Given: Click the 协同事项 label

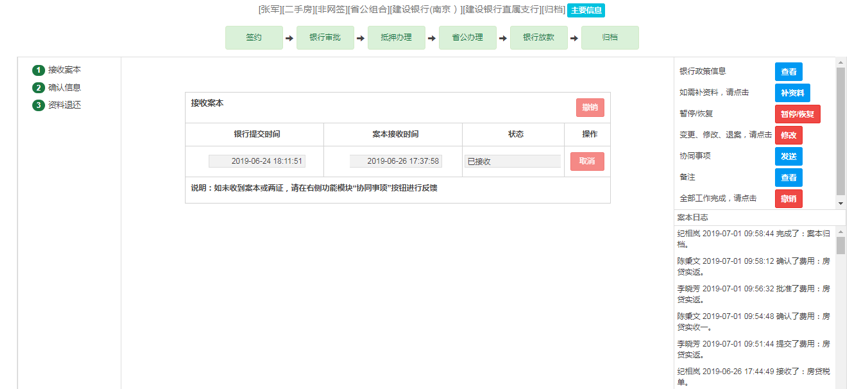Looking at the screenshot, I should pyautogui.click(x=695, y=156).
